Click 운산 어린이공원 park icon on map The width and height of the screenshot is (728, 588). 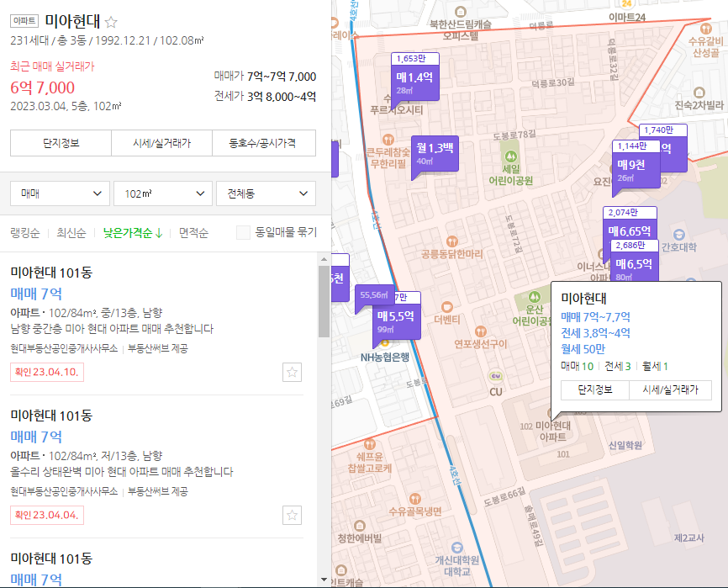[535, 296]
